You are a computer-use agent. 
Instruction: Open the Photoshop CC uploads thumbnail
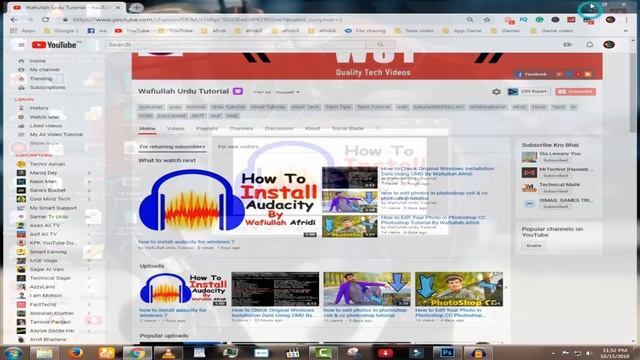(x=459, y=289)
